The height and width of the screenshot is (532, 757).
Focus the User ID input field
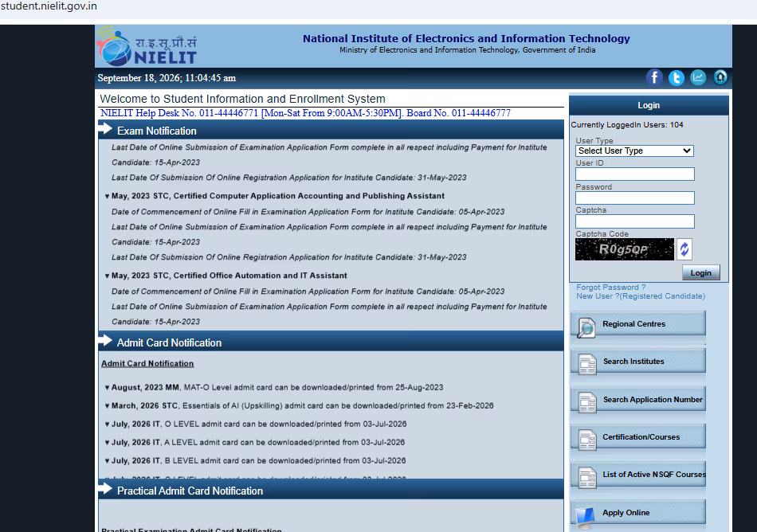coord(634,174)
